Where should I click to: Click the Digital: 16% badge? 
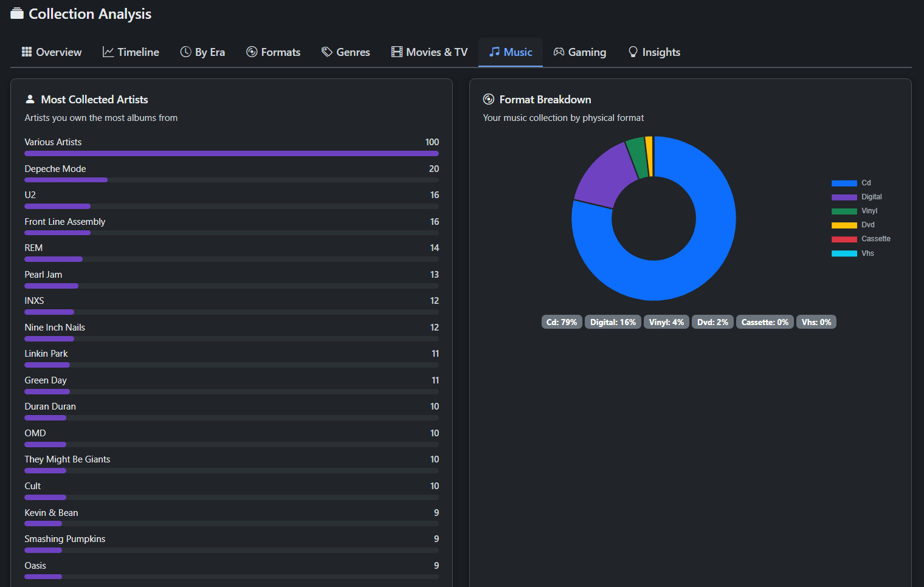click(x=613, y=322)
